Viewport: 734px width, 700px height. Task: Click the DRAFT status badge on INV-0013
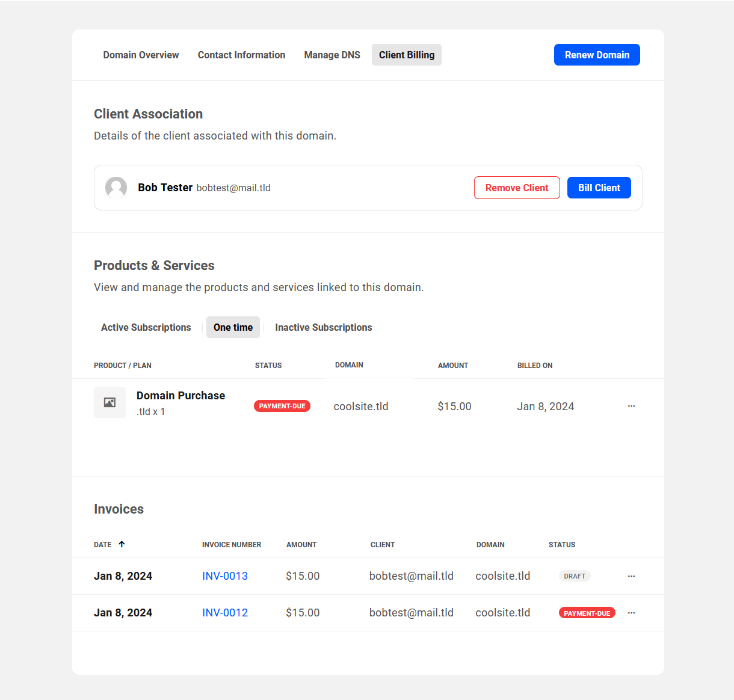click(x=575, y=576)
